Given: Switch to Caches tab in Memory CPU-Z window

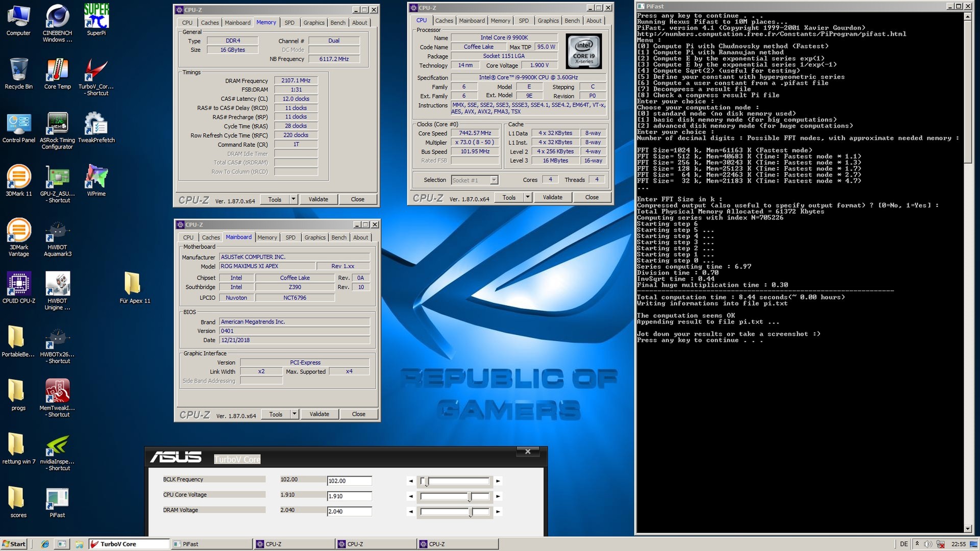Looking at the screenshot, I should [x=210, y=23].
